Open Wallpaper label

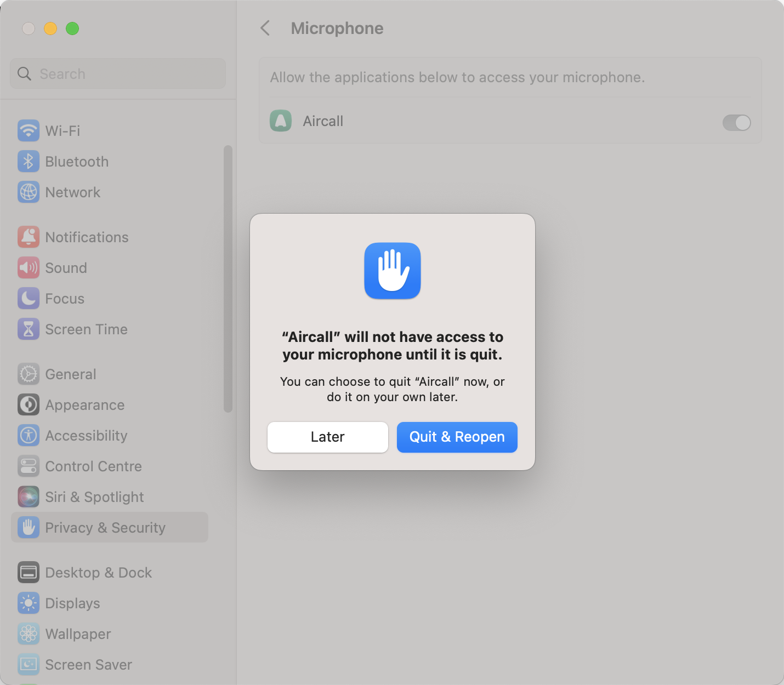78,634
